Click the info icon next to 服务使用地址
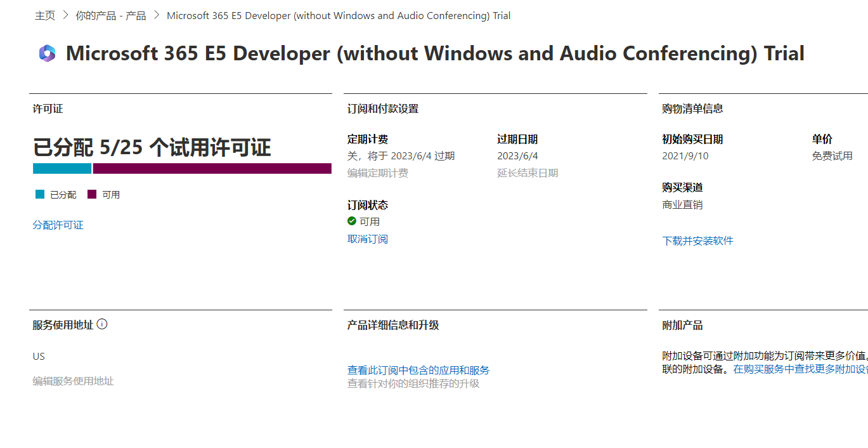This screenshot has height=448, width=868. pos(102,324)
